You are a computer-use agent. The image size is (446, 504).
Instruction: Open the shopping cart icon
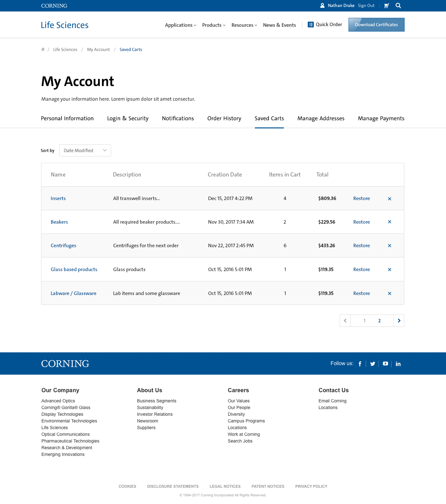[x=386, y=5]
